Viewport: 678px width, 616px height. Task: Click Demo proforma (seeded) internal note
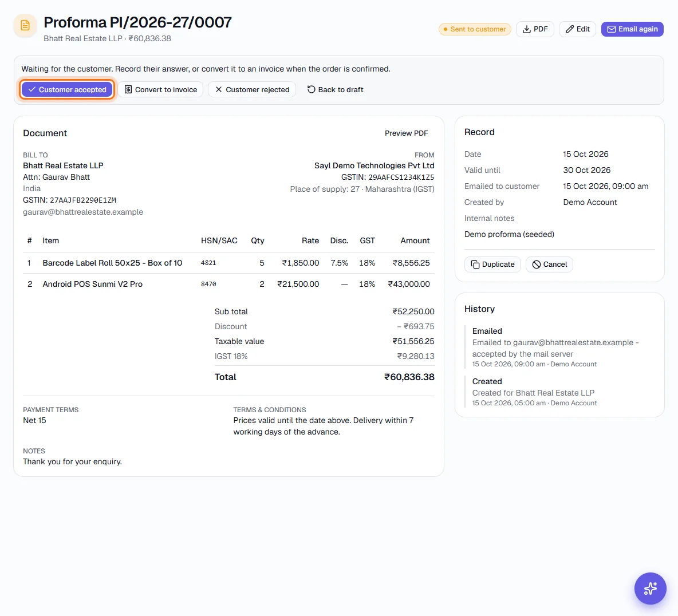click(x=509, y=234)
